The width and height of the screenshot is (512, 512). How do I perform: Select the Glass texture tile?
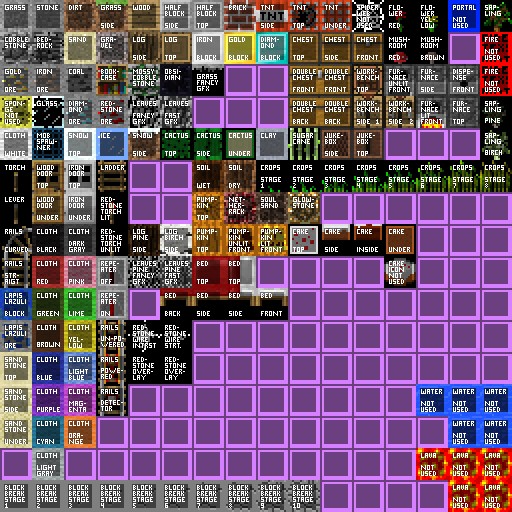(48, 112)
